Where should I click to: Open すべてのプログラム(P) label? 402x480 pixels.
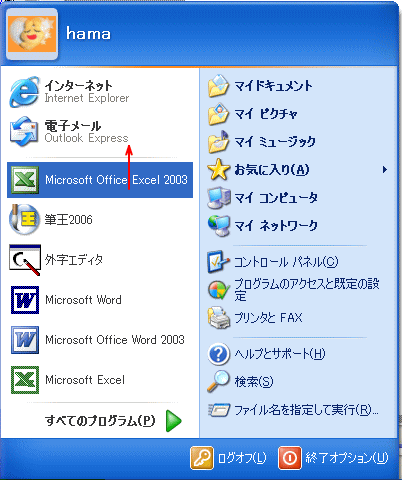point(100,421)
